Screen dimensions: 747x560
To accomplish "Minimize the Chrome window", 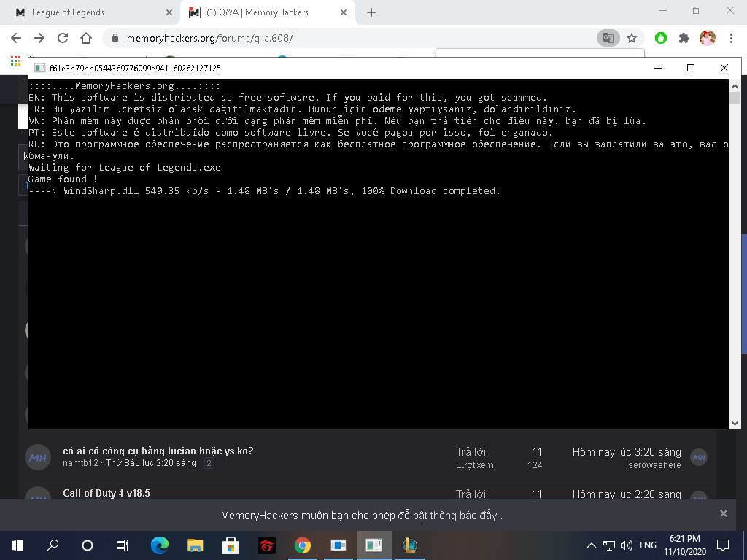I will pos(664,10).
